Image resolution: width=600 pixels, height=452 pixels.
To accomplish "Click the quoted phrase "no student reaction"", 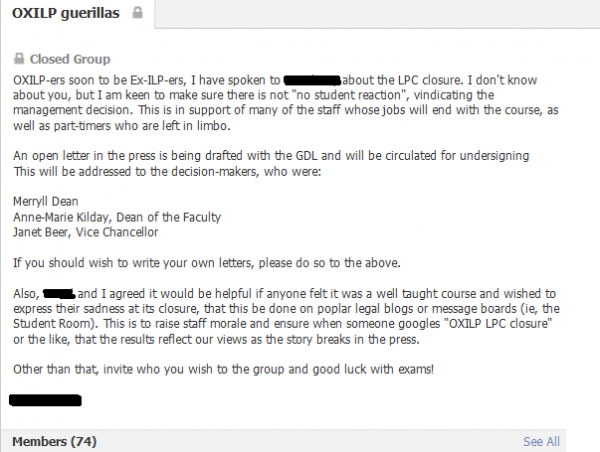I will coord(351,95).
